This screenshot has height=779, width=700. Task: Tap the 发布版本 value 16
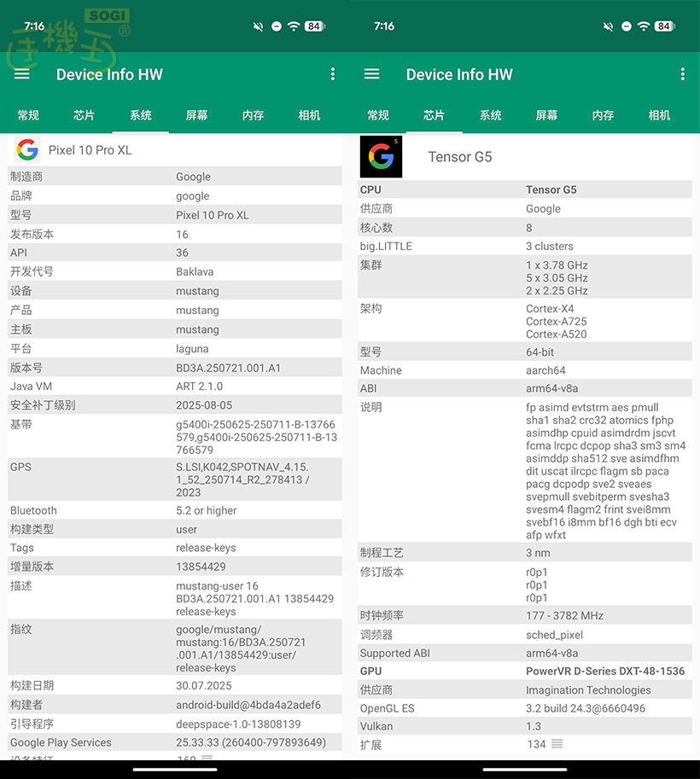[182, 235]
